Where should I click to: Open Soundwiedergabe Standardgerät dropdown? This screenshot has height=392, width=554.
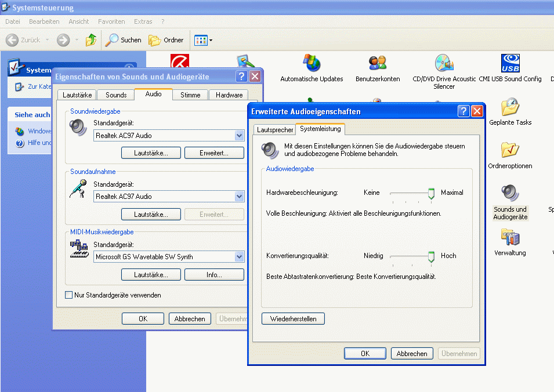tap(239, 136)
